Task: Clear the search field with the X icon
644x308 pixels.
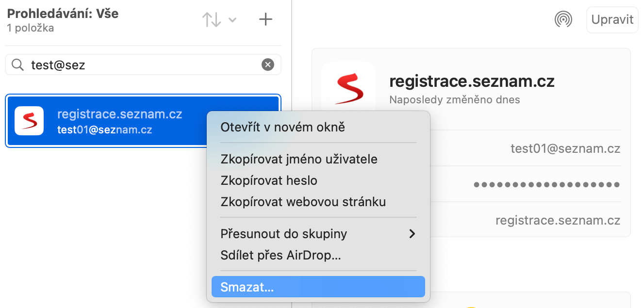Action: coord(268,65)
